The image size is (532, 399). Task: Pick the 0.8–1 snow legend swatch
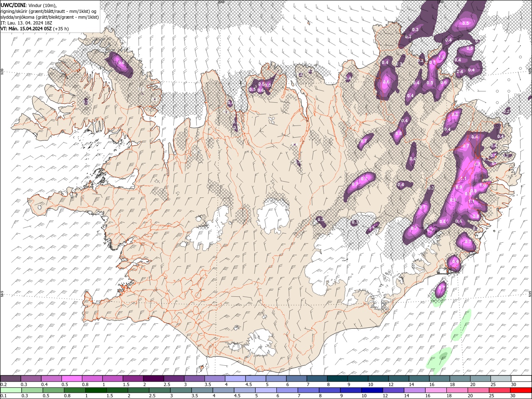click(x=92, y=378)
